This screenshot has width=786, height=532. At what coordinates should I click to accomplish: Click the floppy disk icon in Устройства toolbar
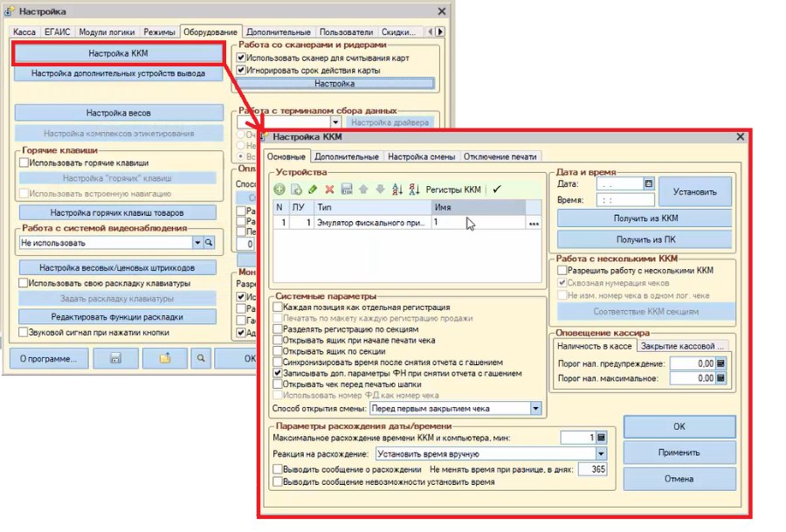click(347, 190)
